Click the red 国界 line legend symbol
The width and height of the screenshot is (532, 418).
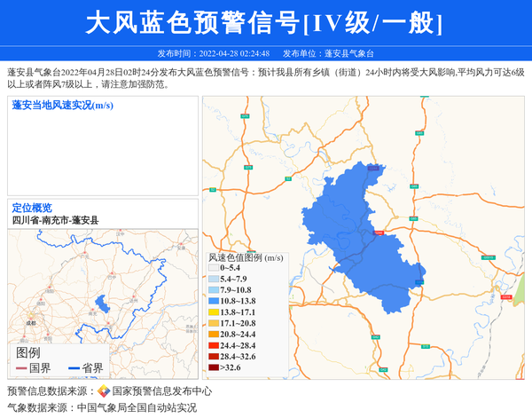pyautogui.click(x=21, y=368)
